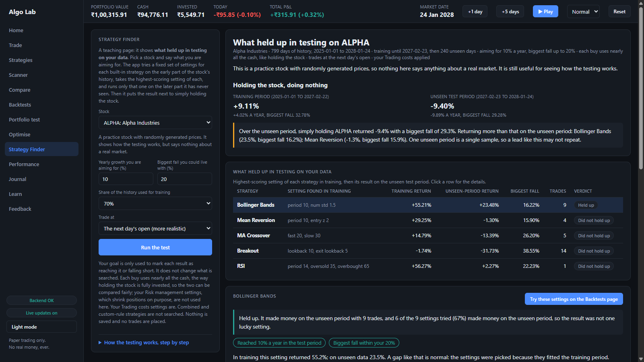The height and width of the screenshot is (362, 644).
Task: Toggle the Live updates on pill
Action: tap(41, 313)
